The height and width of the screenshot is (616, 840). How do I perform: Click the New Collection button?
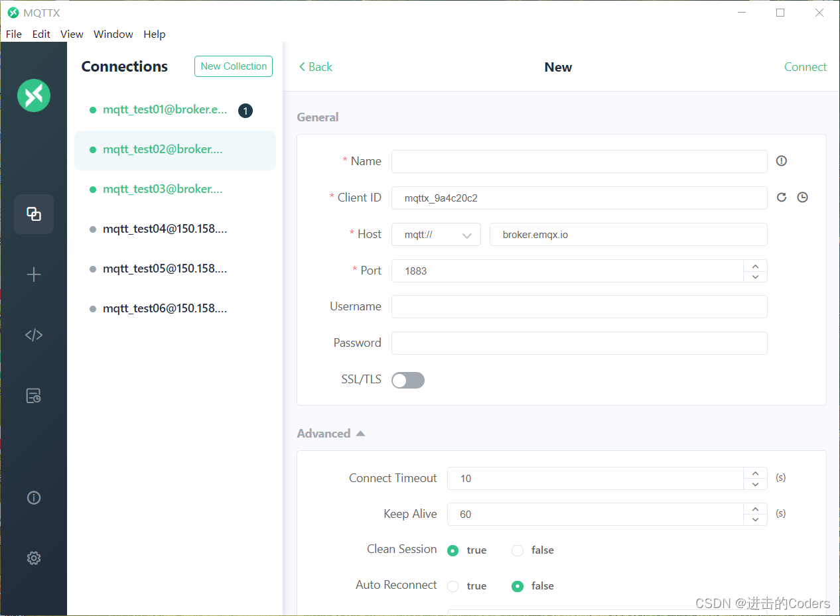coord(234,66)
